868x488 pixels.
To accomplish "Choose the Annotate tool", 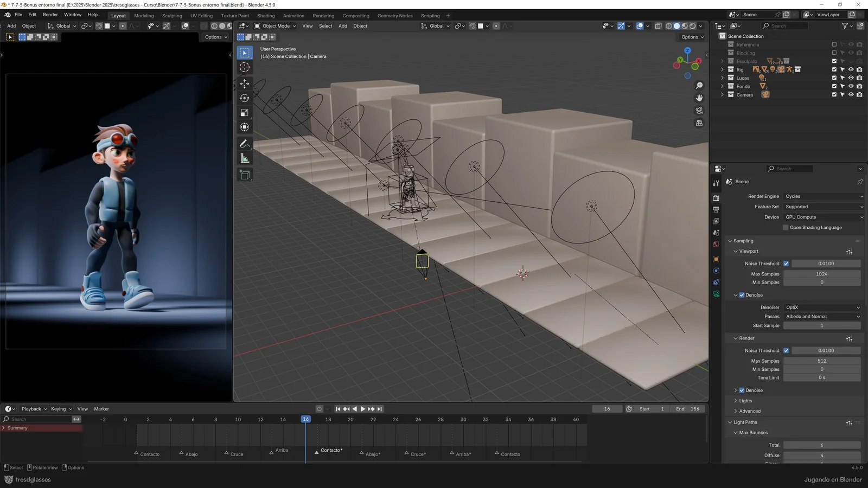I will 244,143.
